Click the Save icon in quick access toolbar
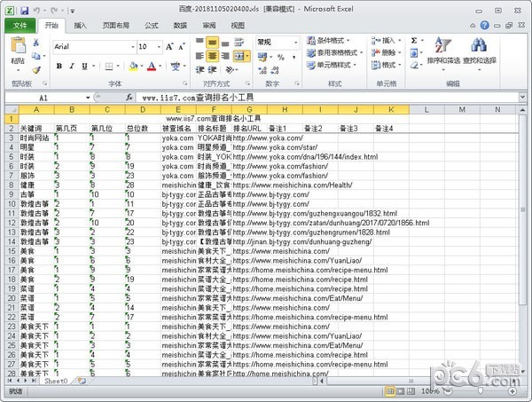 (25, 10)
